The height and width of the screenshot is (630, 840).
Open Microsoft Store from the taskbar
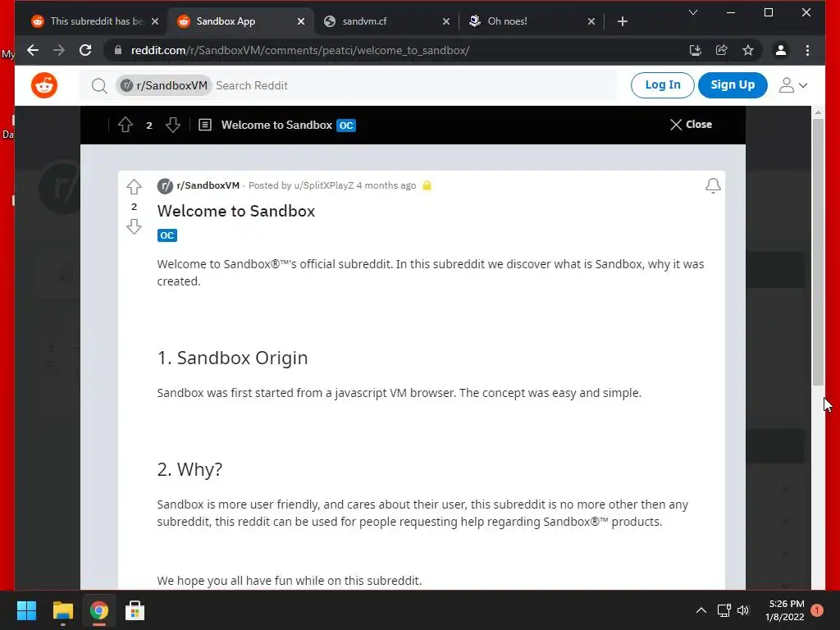tap(135, 610)
